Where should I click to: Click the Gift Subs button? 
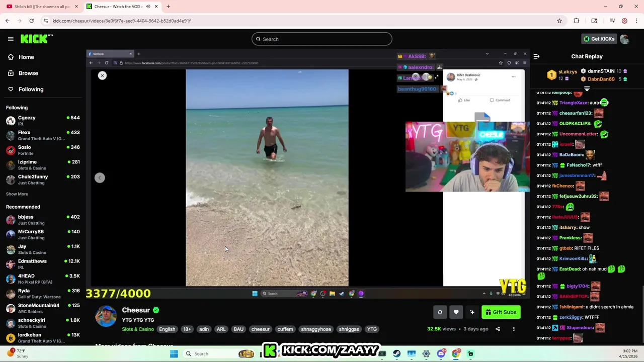point(501,312)
